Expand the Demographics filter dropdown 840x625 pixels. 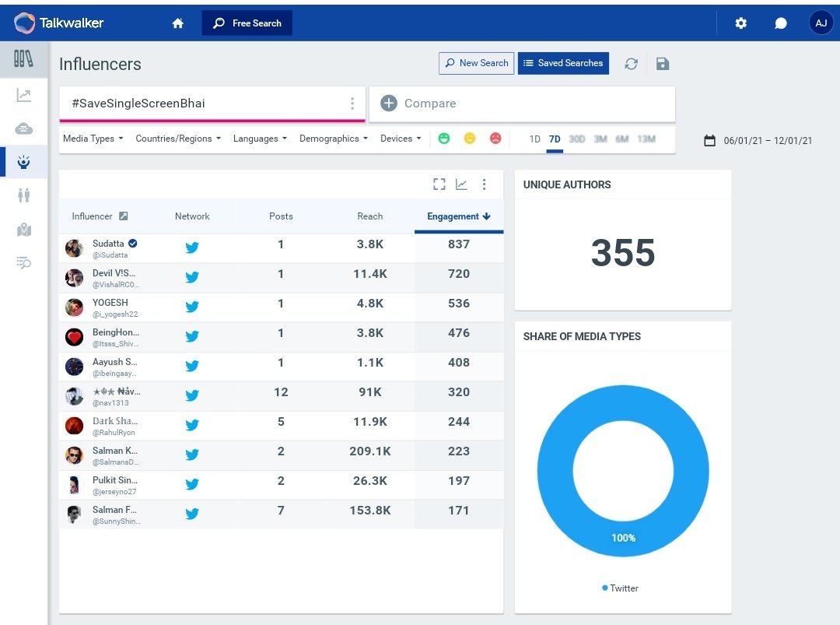[334, 139]
